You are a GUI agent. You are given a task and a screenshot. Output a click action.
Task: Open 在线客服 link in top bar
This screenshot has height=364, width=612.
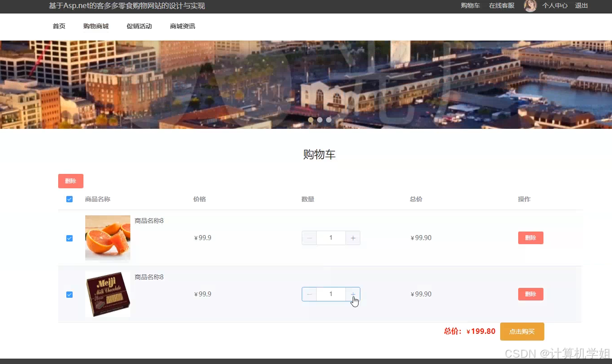point(502,6)
